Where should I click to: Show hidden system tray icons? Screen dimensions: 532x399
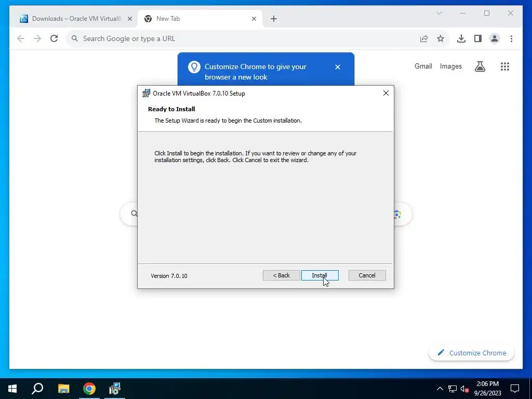tap(440, 389)
